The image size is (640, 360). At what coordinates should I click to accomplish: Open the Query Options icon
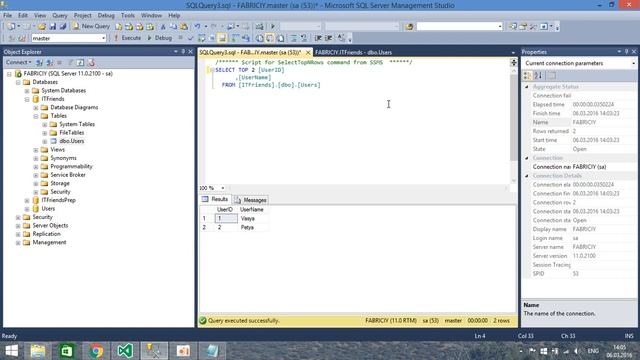[x=212, y=38]
